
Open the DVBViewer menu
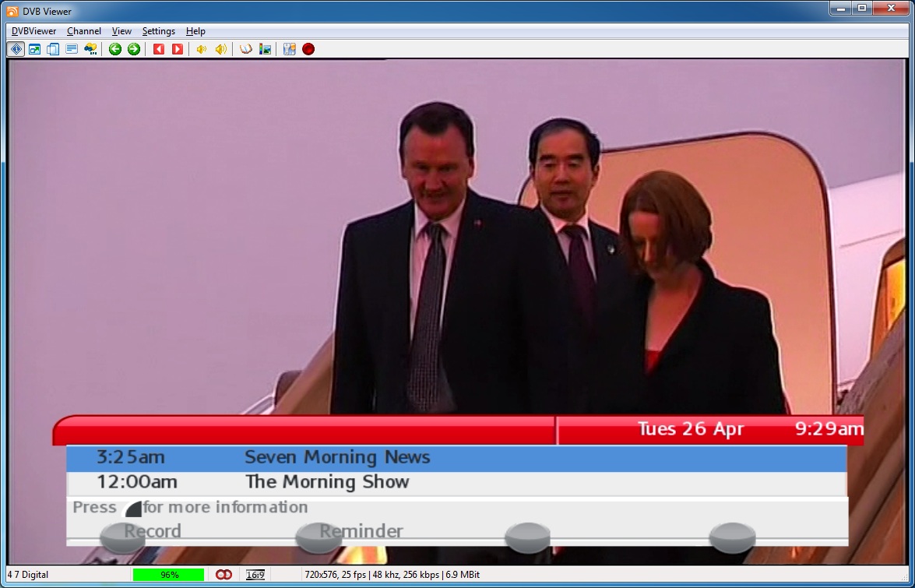coord(33,31)
